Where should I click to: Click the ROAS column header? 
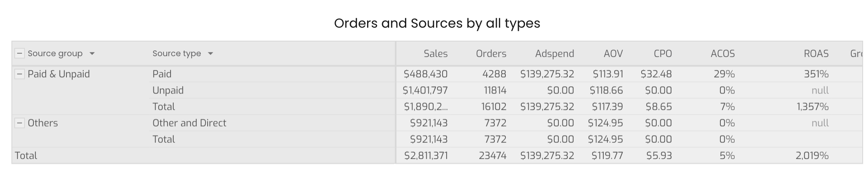(816, 54)
